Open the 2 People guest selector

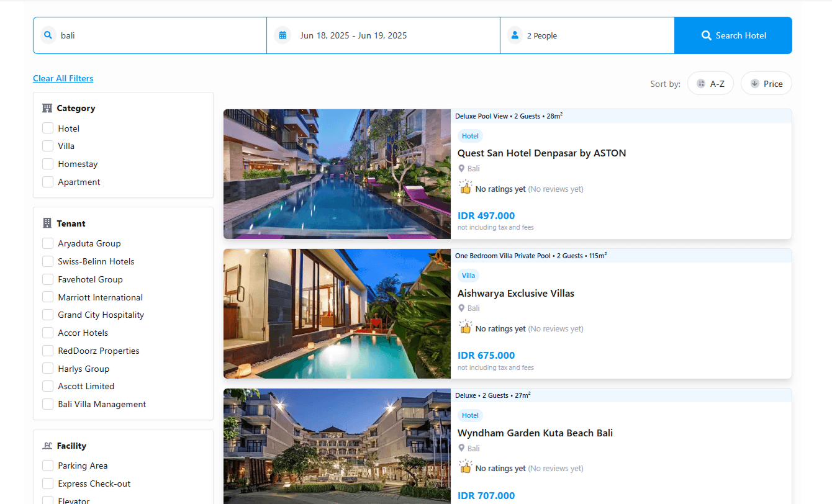tap(542, 35)
